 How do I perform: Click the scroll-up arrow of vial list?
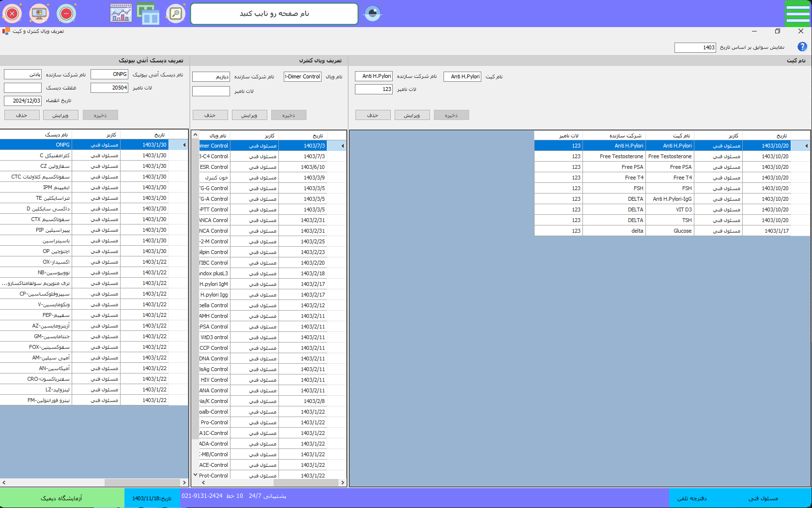pyautogui.click(x=196, y=135)
